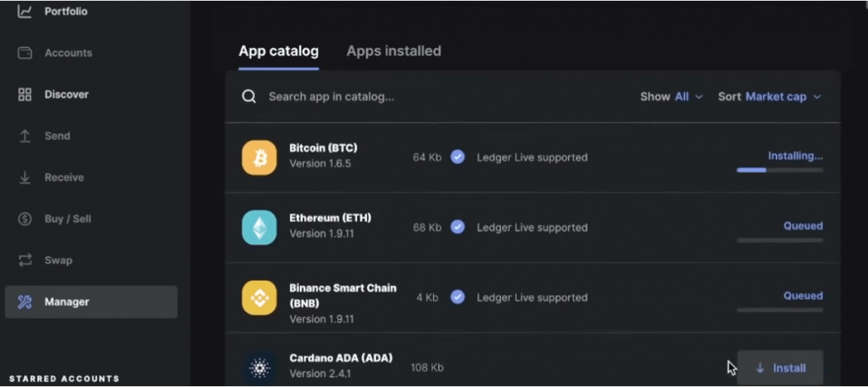Click the Binance Ledger Live supported checkmark

[458, 298]
